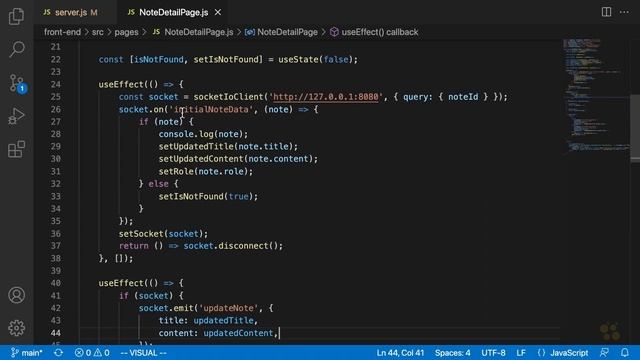This screenshot has width=640, height=360.
Task: Change end of line sequence LF
Action: pos(521,353)
